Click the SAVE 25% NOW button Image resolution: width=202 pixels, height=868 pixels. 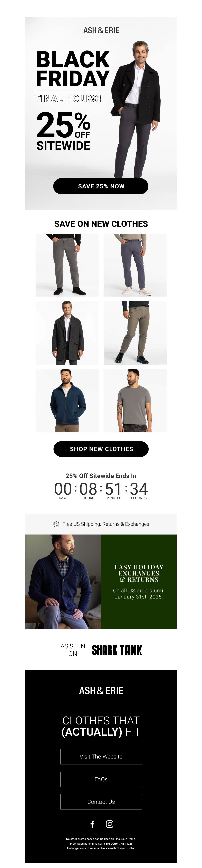101,186
